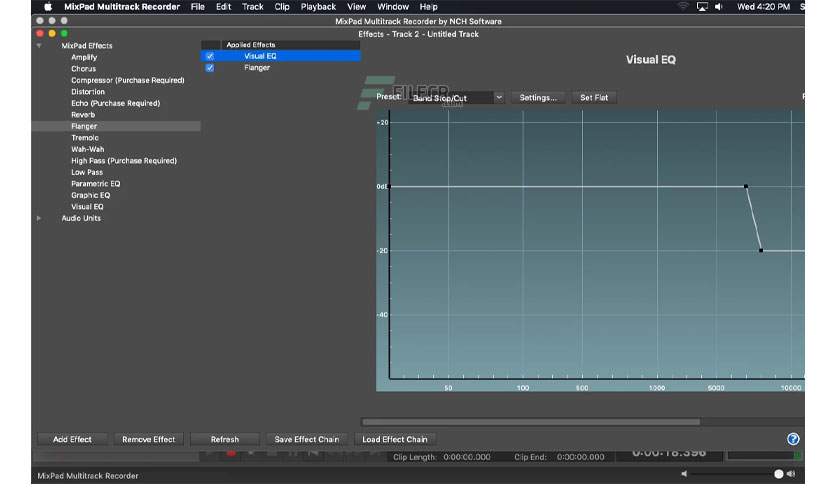Open the MixPad Multitrack Recorder app menu

point(122,7)
